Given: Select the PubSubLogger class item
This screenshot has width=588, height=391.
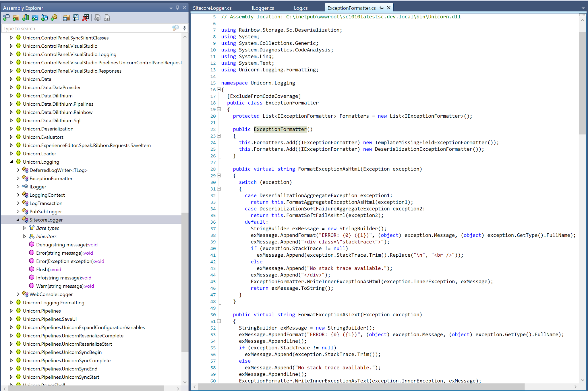Looking at the screenshot, I should click(x=46, y=212).
